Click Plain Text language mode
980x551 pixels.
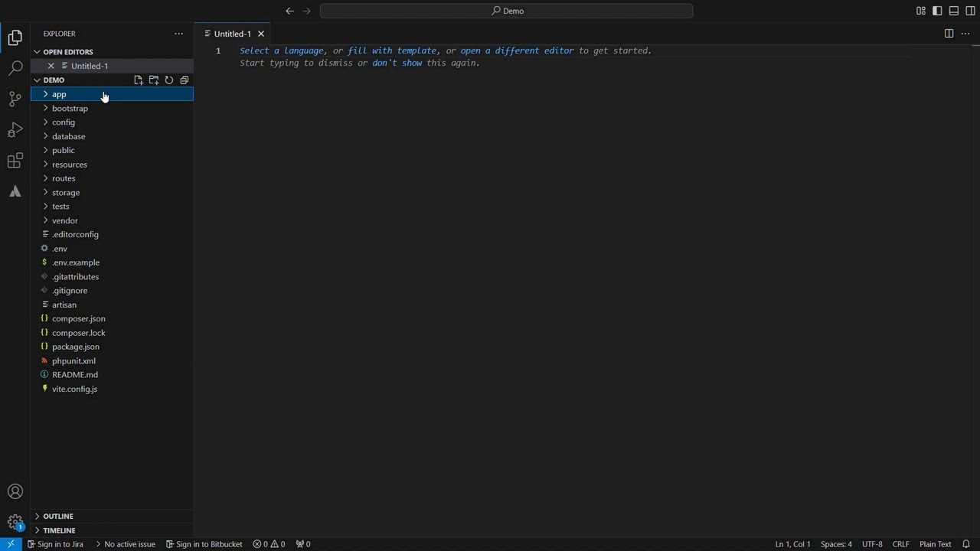pos(935,544)
